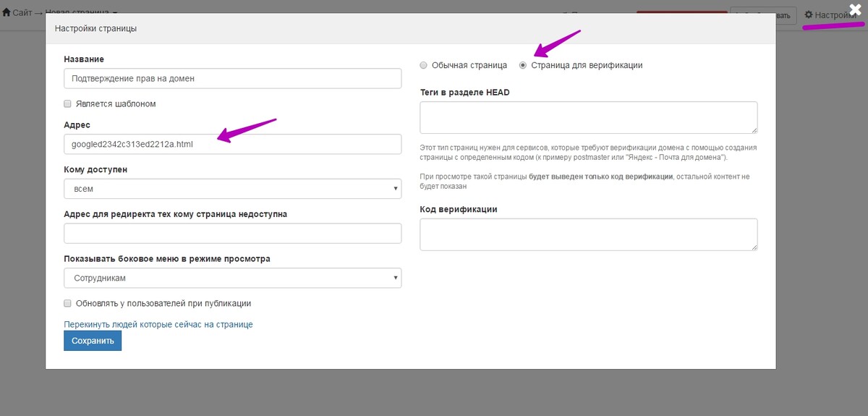
Task: Select the Обычная страница radio button
Action: (x=424, y=65)
